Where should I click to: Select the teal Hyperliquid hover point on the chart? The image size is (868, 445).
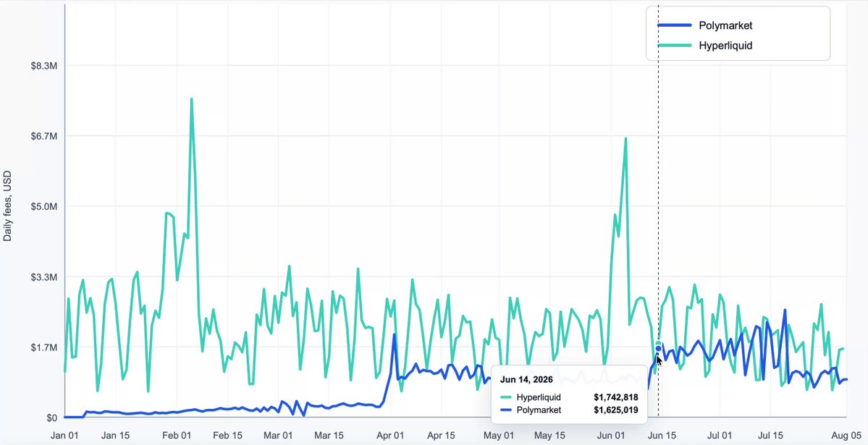point(658,344)
